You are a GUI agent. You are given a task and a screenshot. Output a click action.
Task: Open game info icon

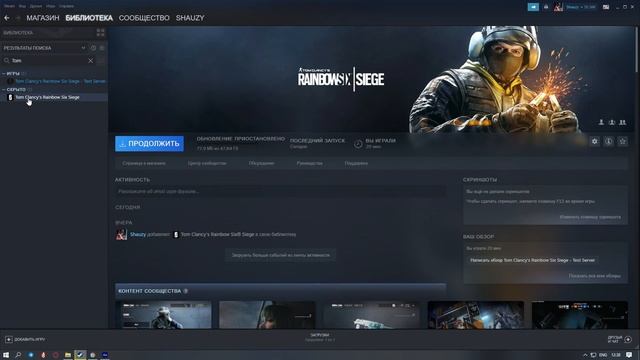tap(609, 141)
